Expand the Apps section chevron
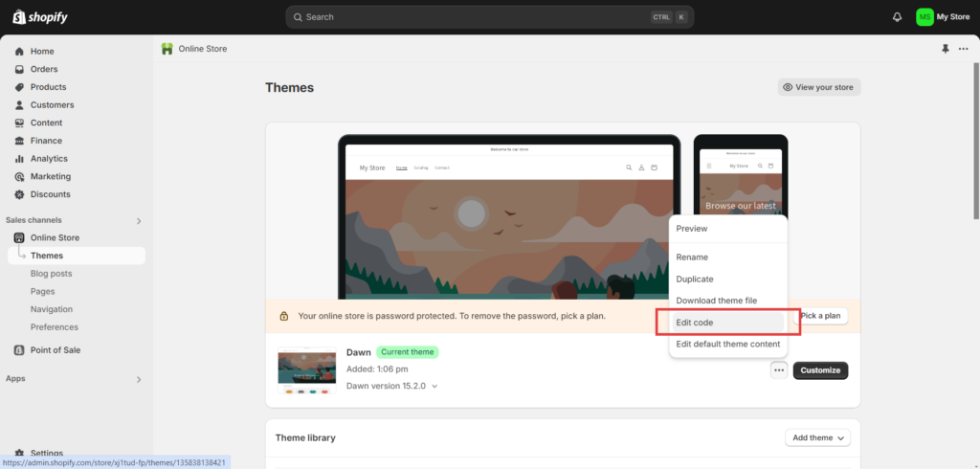 [x=139, y=379]
